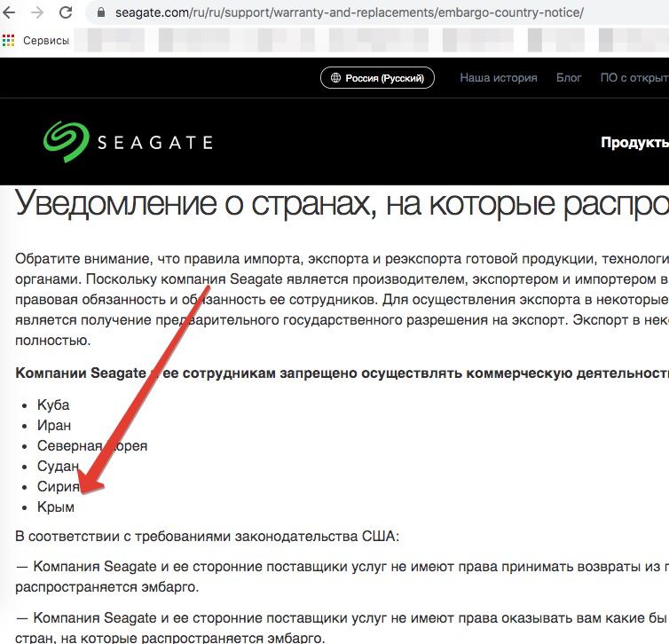Click the page heading Уведомление о странах
669x644 pixels.
342,204
